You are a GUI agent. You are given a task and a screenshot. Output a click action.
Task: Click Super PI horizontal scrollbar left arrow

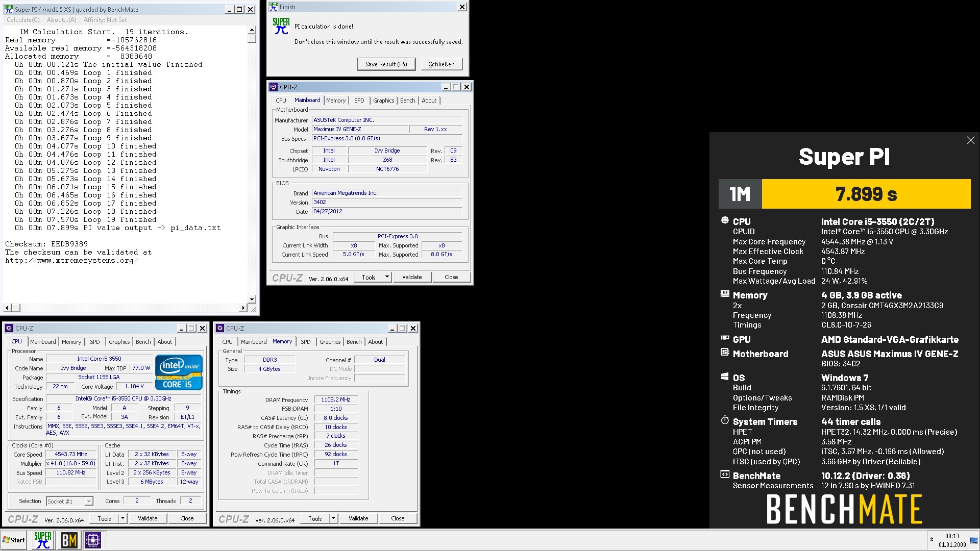(7, 308)
